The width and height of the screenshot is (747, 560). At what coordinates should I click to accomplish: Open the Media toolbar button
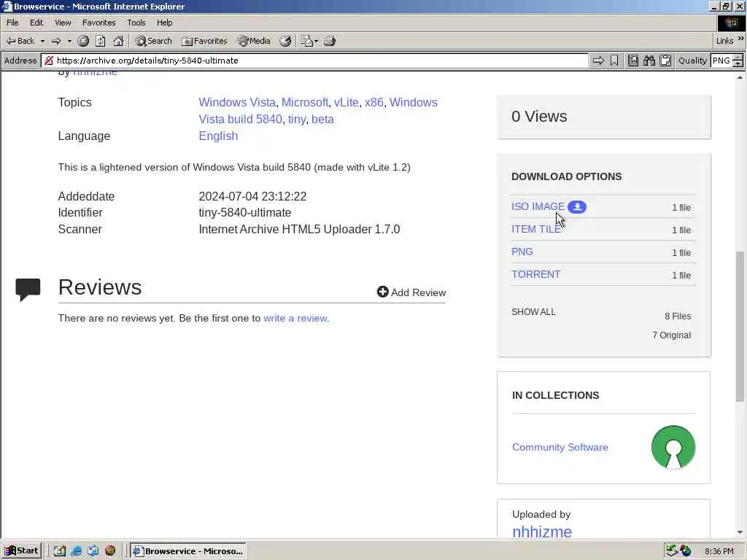(254, 41)
